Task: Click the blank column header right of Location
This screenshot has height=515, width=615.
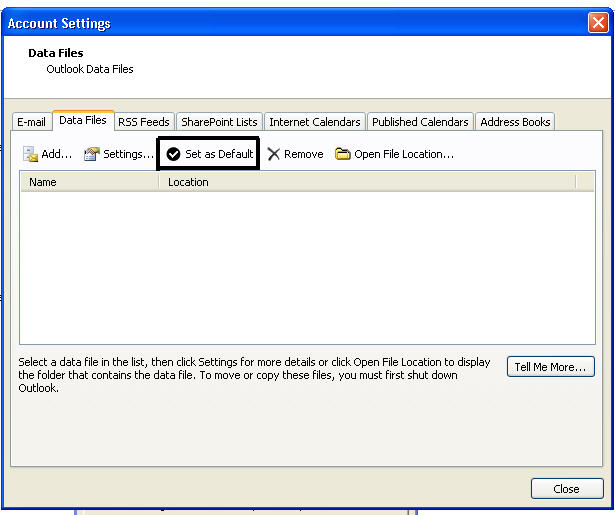Action: pyautogui.click(x=586, y=182)
